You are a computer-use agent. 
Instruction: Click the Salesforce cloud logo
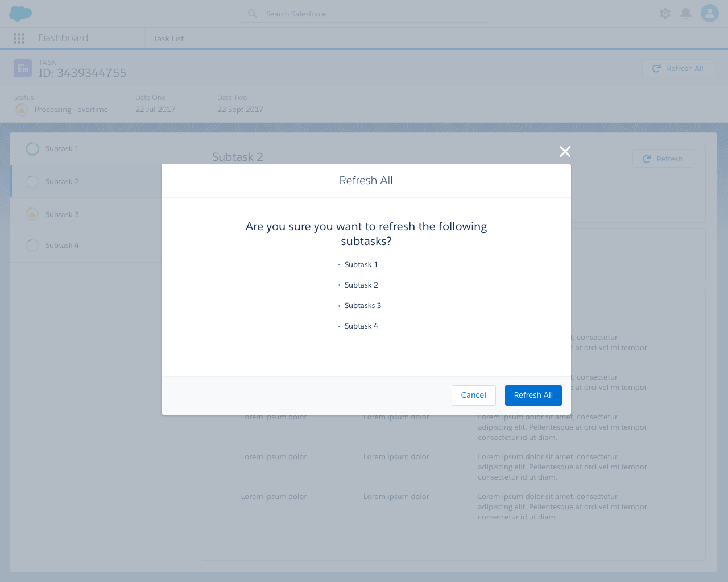click(x=20, y=13)
